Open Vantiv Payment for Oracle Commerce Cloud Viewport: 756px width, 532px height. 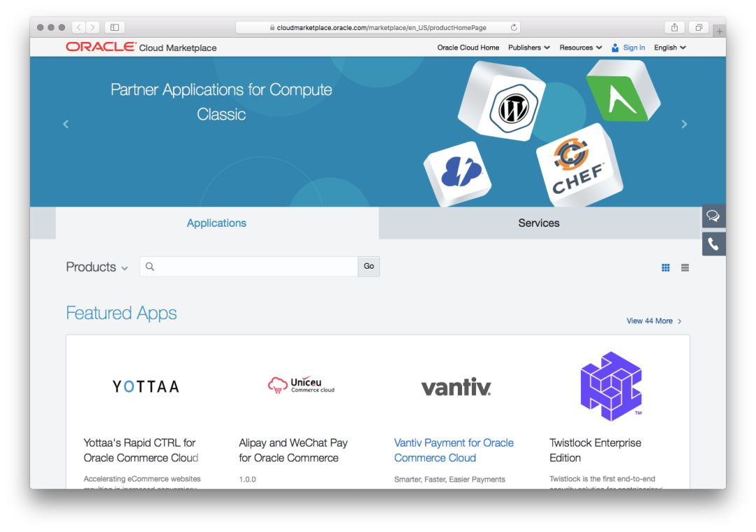[454, 450]
